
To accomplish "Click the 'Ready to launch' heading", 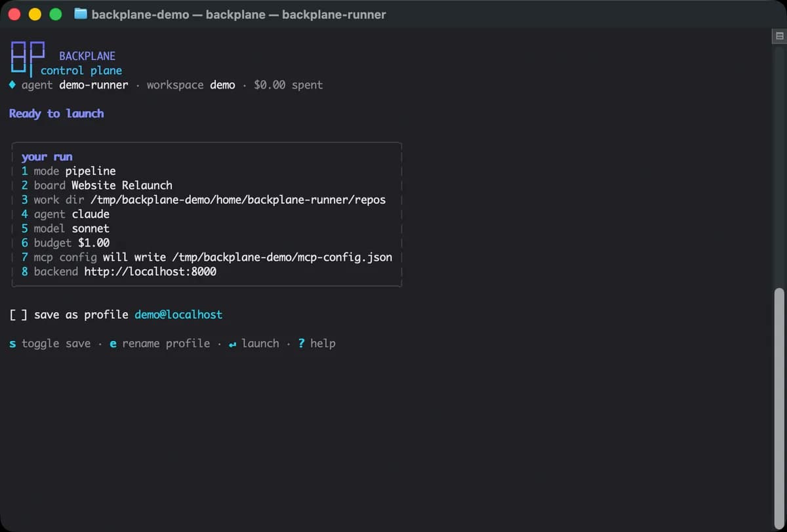I will click(56, 113).
